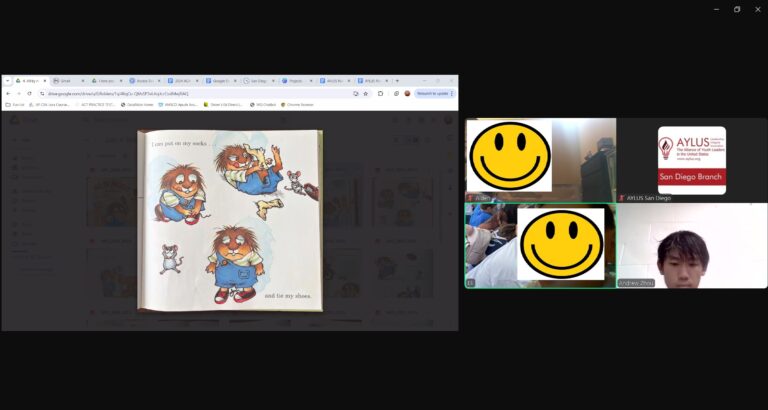Viewport: 768px width, 410px height.
Task: Open the Extensions puzzle icon
Action: [381, 94]
